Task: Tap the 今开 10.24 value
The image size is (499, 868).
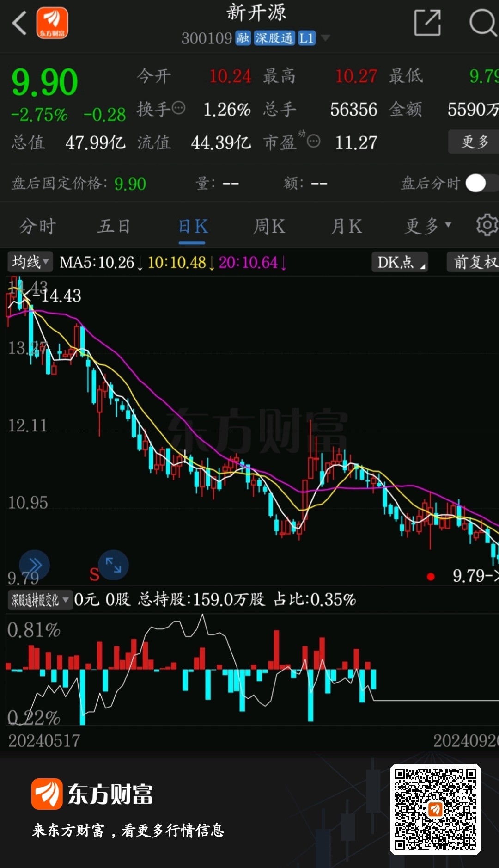Action: click(x=230, y=76)
